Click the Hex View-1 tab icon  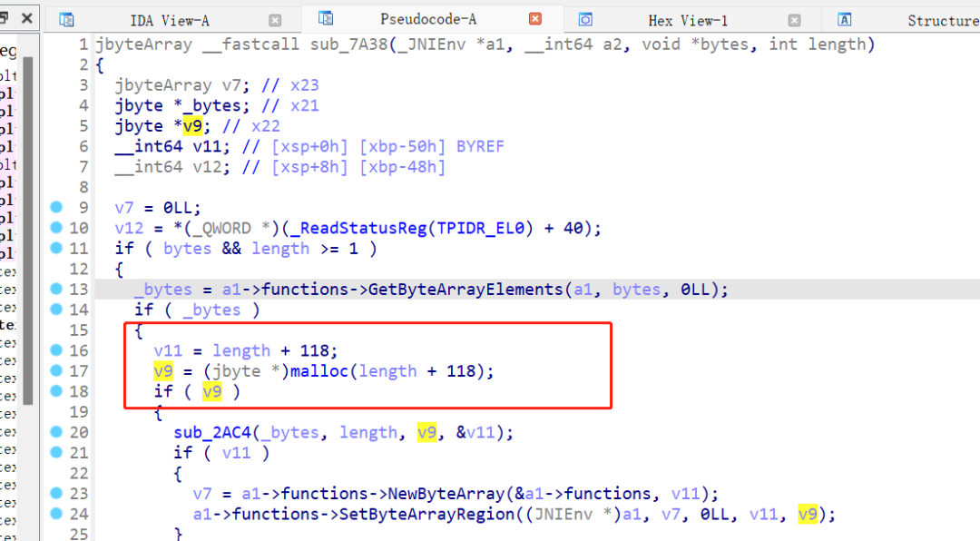[x=585, y=20]
